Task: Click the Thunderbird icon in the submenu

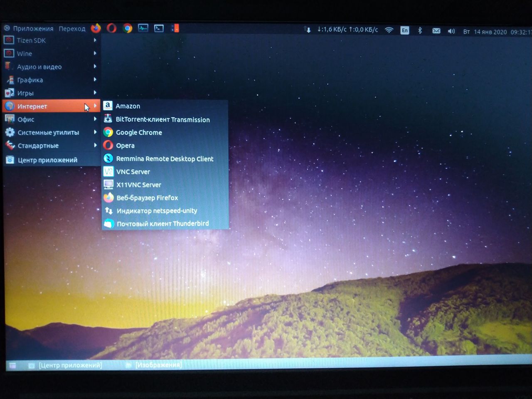Action: pos(109,223)
